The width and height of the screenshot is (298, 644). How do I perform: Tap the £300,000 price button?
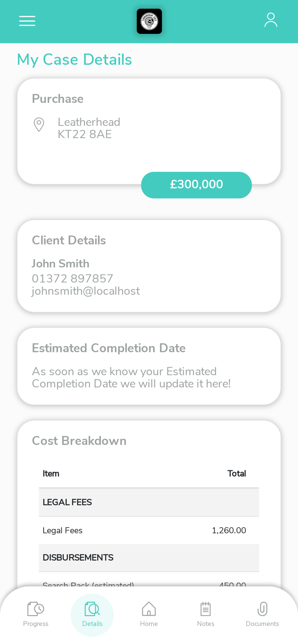coord(197,185)
